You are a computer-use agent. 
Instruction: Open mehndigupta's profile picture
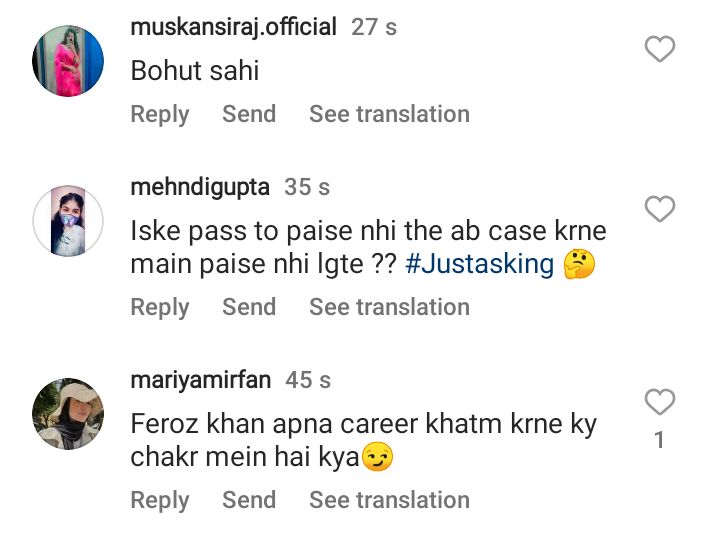click(69, 221)
